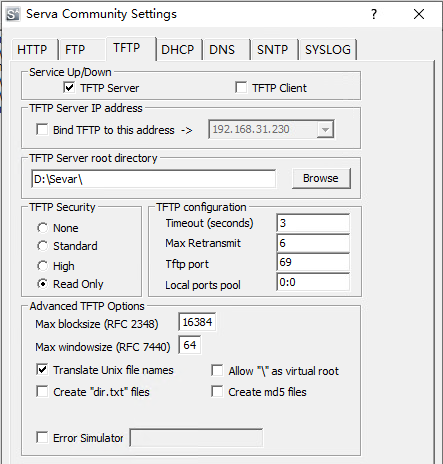
Task: Close the Serva Community Settings dialog
Action: tap(419, 14)
